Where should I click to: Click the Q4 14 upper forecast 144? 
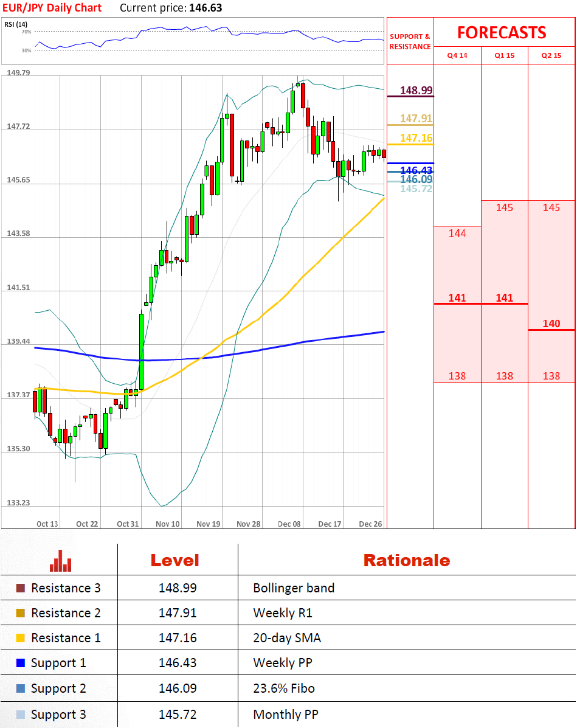457,234
